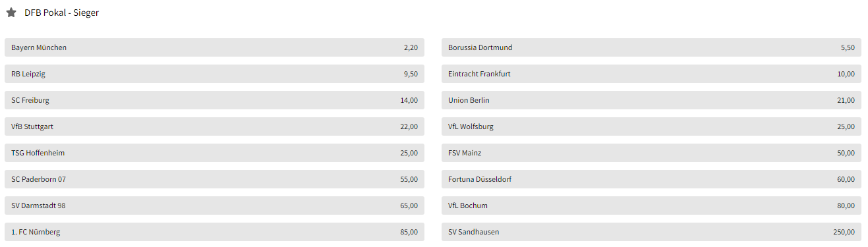Pick SV Sandhausen odds 250,00

(x=651, y=232)
